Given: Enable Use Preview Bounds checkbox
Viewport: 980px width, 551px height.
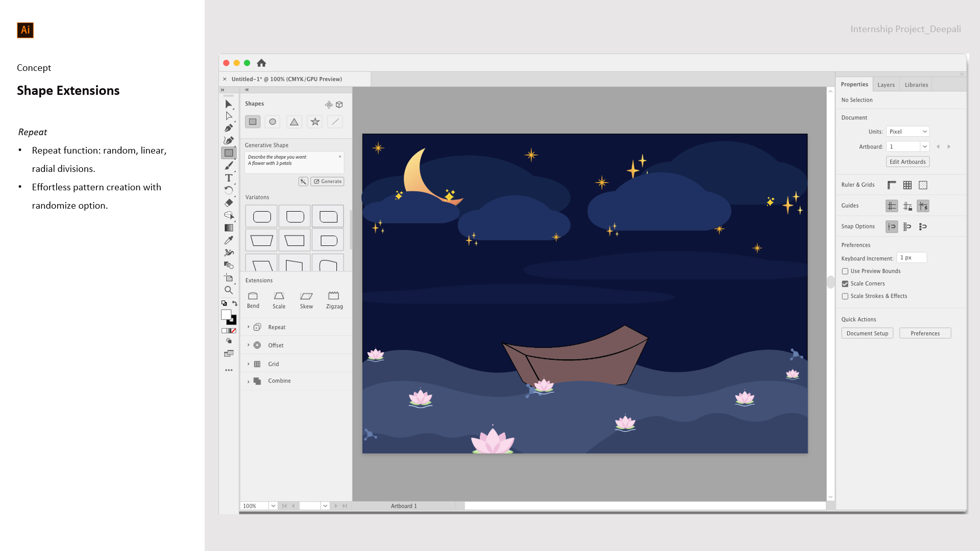Looking at the screenshot, I should 845,271.
